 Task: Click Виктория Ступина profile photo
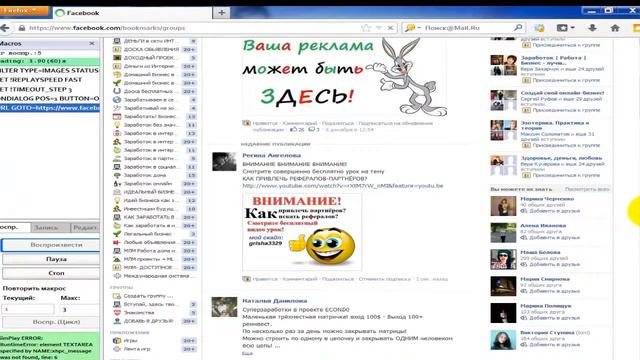(503, 340)
